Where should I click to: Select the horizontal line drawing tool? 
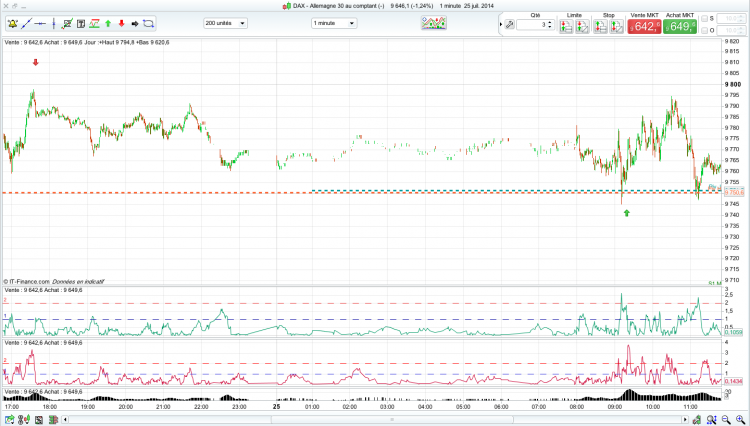(41, 23)
